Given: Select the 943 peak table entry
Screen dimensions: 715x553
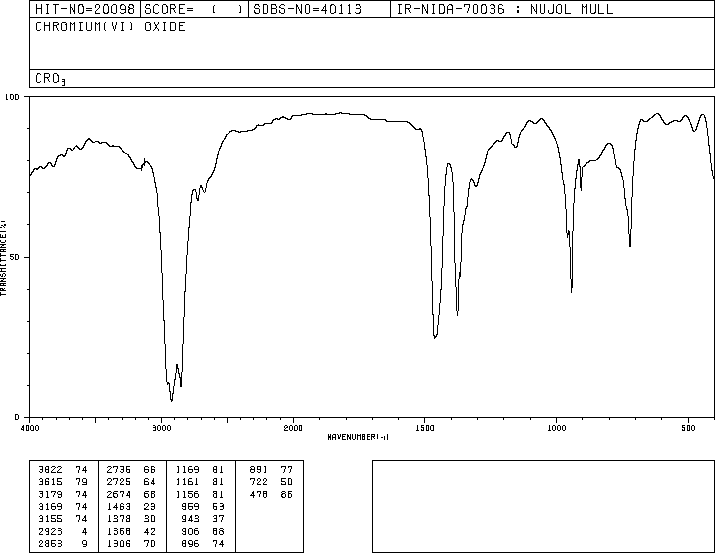Looking at the screenshot, I should [x=191, y=519].
